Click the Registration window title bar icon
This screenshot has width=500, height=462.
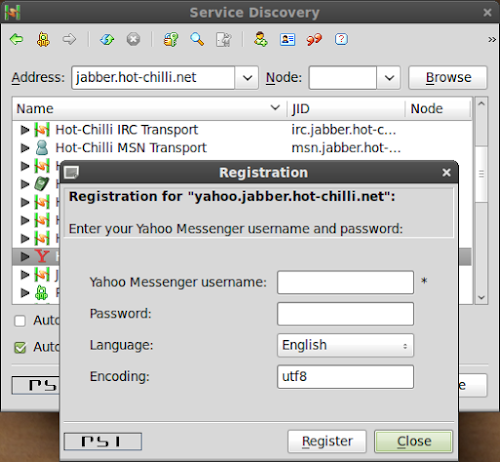coord(71,172)
